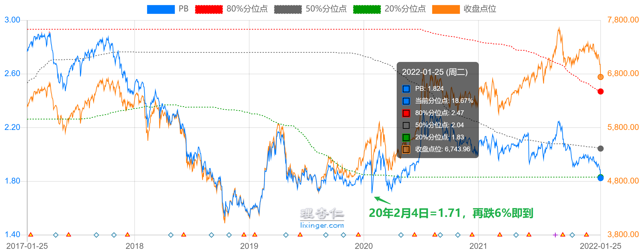
Task: Hide the 80%分位点 red legend series
Action: click(208, 9)
